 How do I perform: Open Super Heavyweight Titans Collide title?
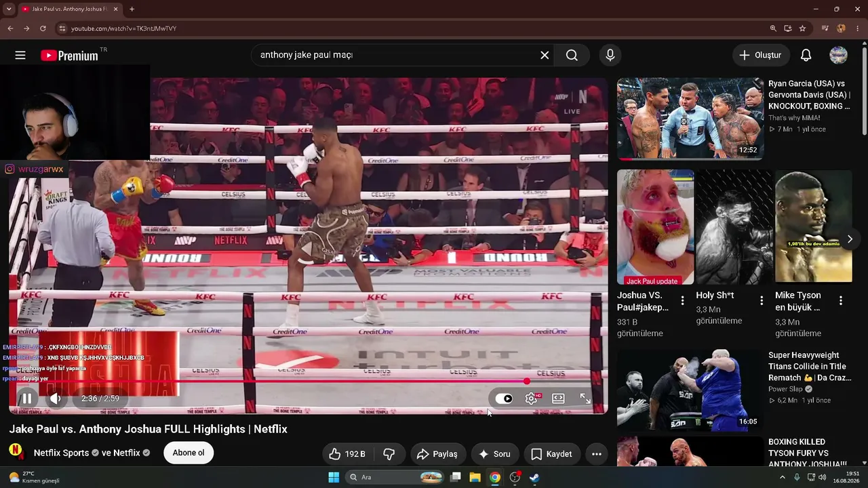coord(810,367)
